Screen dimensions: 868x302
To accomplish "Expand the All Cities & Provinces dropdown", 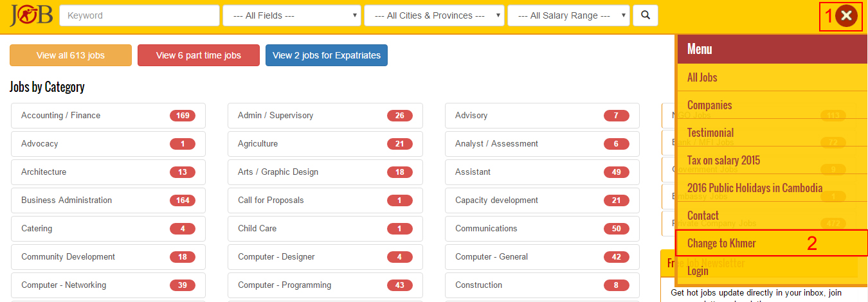I will [434, 15].
